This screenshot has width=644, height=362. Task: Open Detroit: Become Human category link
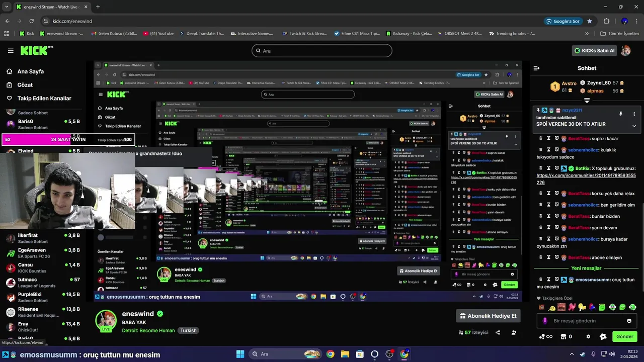click(148, 330)
